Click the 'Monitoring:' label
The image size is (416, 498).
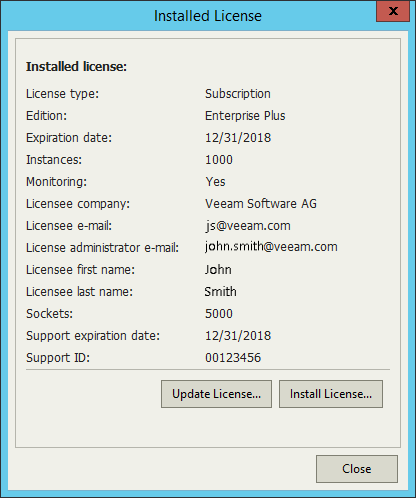coord(56,182)
